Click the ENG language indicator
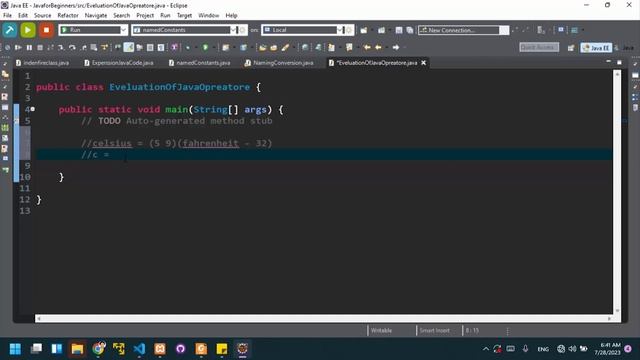The width and height of the screenshot is (640, 360). [543, 349]
